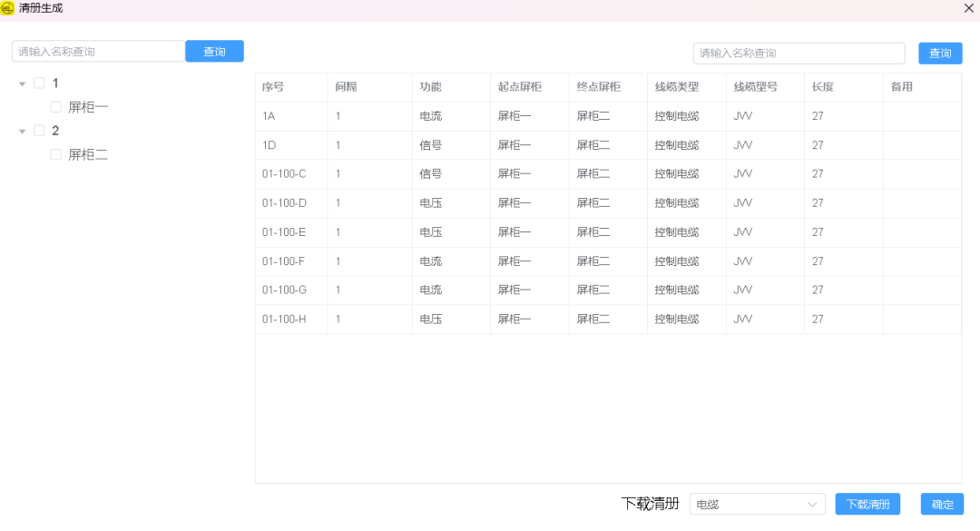Viewport: 980px width, 531px height.
Task: Check the checkbox next to node 1
Action: coord(38,82)
